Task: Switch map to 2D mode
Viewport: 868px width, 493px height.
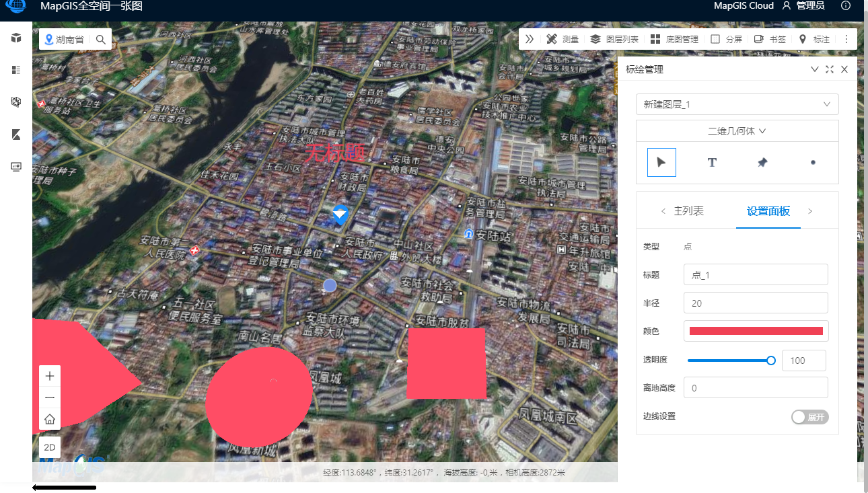Action: [x=50, y=447]
